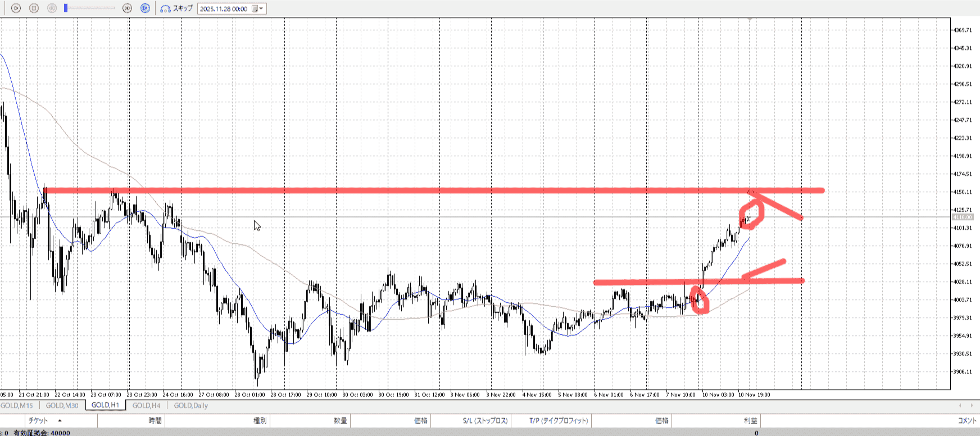980x436 pixels.
Task: Click the 時間 column header
Action: pos(155,420)
